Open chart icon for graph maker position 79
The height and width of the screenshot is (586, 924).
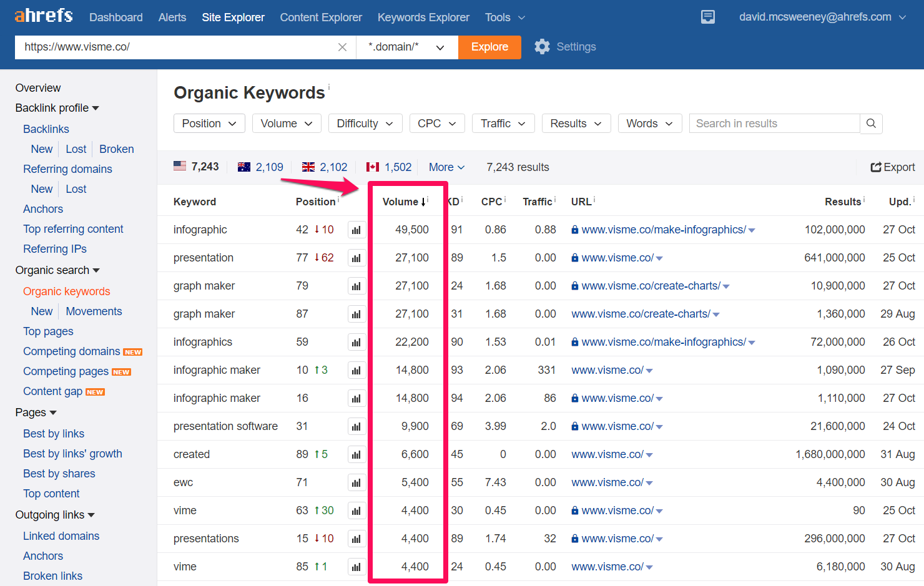point(356,286)
